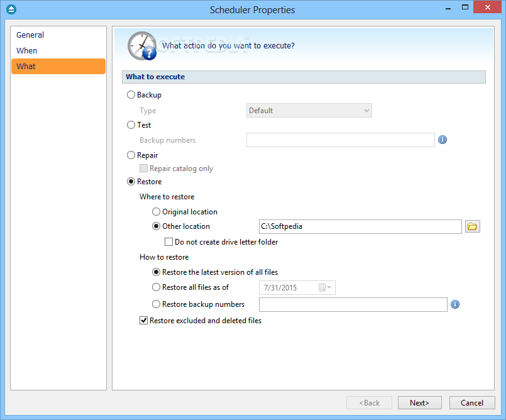Open the backup Type dropdown showing Default
The image size is (506, 420).
(309, 111)
